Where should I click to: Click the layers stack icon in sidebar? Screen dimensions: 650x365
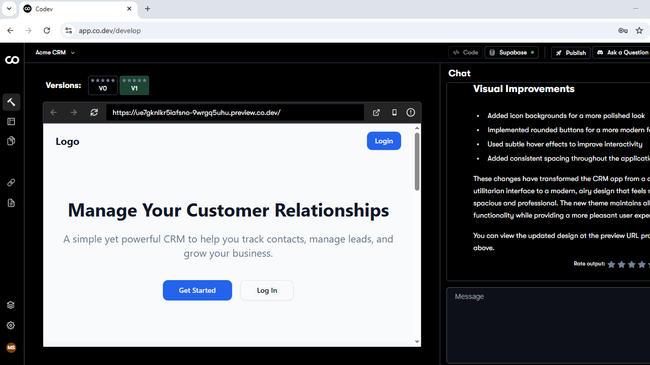coord(11,305)
